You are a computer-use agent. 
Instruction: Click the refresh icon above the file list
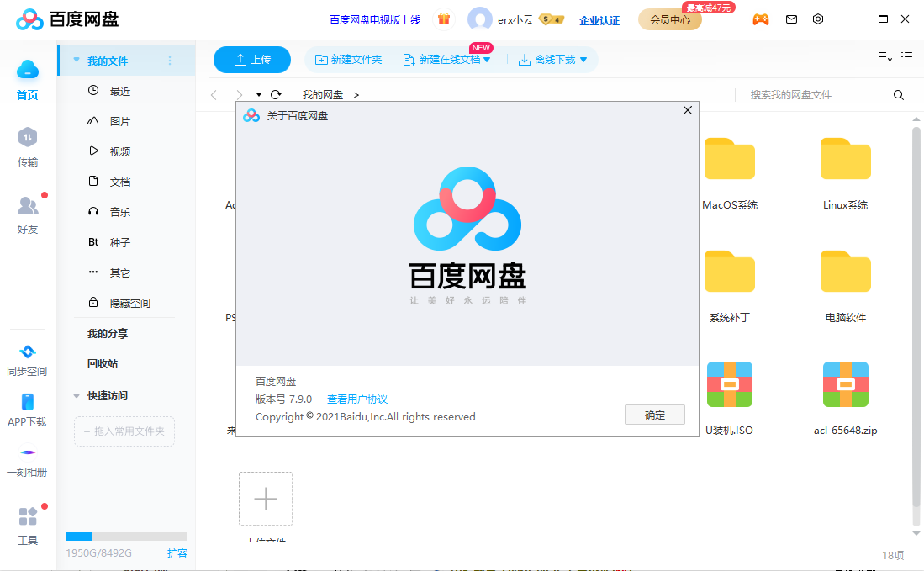coord(277,94)
